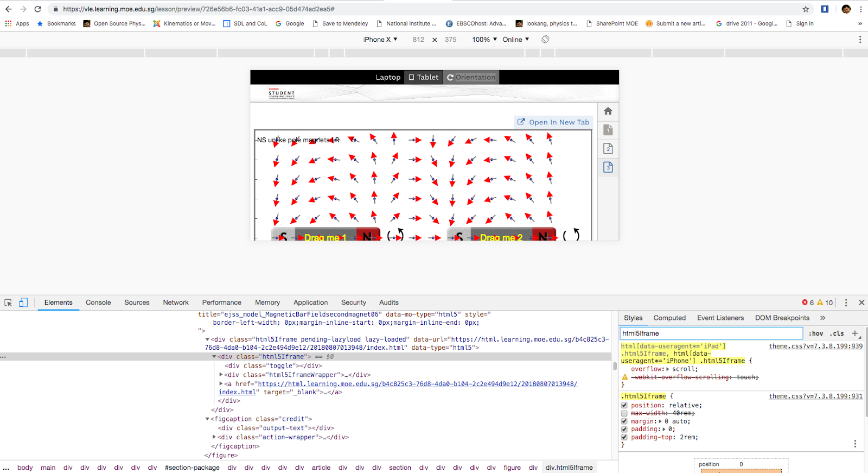868x473 pixels.
Task: Open theme.css line 931 source link
Action: coord(815,396)
